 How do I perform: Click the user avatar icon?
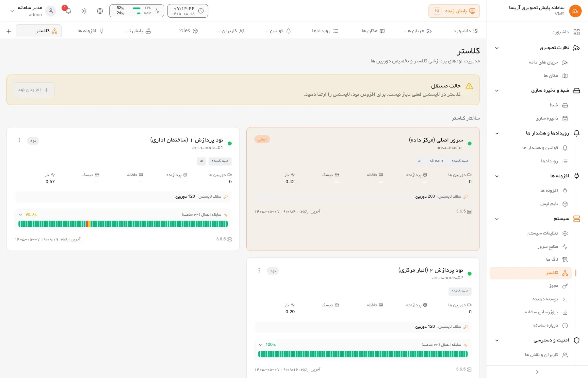click(x=51, y=11)
